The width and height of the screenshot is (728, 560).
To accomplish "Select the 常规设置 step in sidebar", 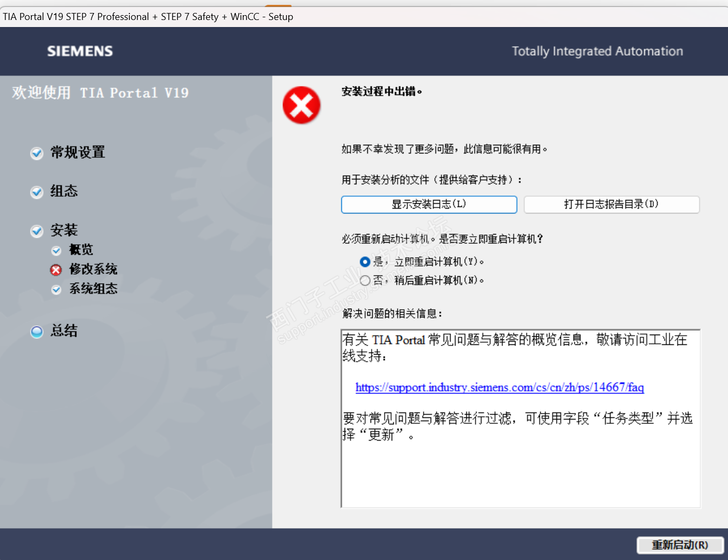I will pos(78,152).
